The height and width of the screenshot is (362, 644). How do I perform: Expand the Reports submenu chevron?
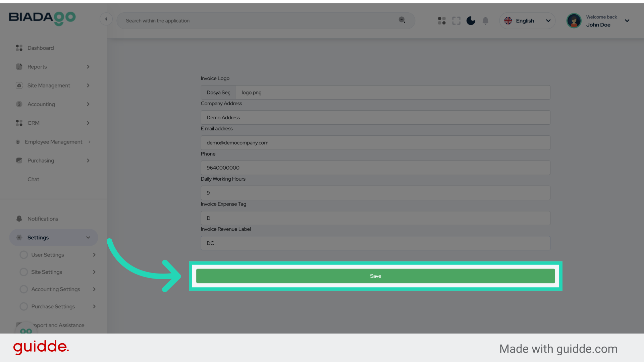(x=88, y=67)
